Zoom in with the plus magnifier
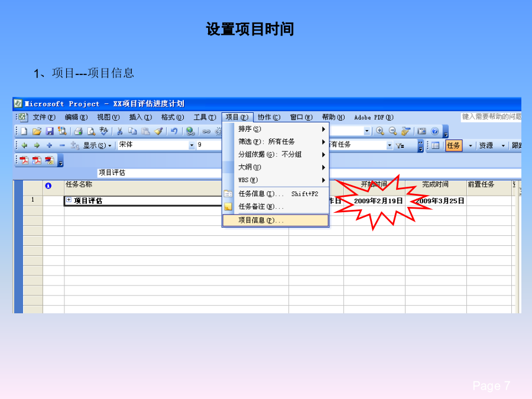 pos(380,131)
